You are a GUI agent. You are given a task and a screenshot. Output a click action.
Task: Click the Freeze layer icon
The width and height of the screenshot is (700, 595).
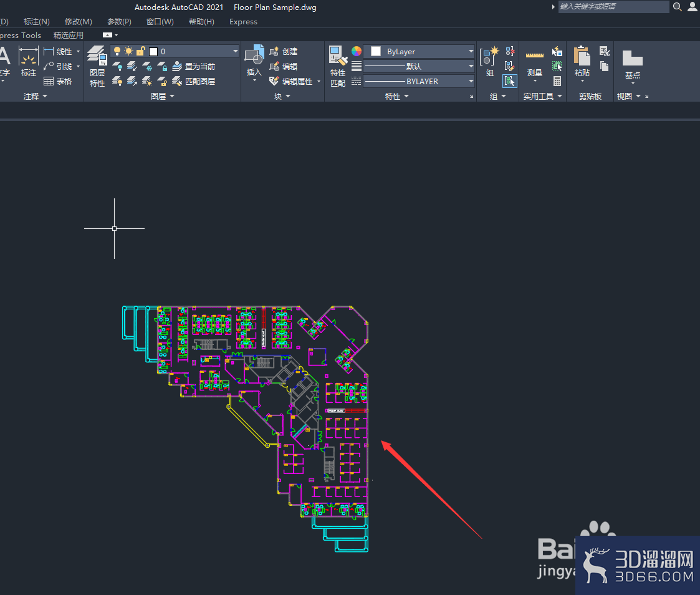point(147,67)
